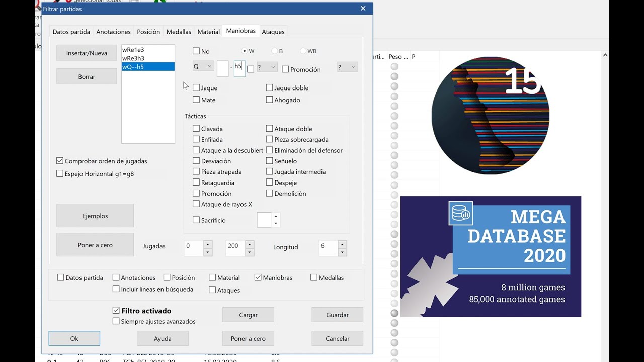Viewport: 644px width, 362px height.
Task: Tick the Eliminación del defensor checkbox
Action: click(x=270, y=150)
